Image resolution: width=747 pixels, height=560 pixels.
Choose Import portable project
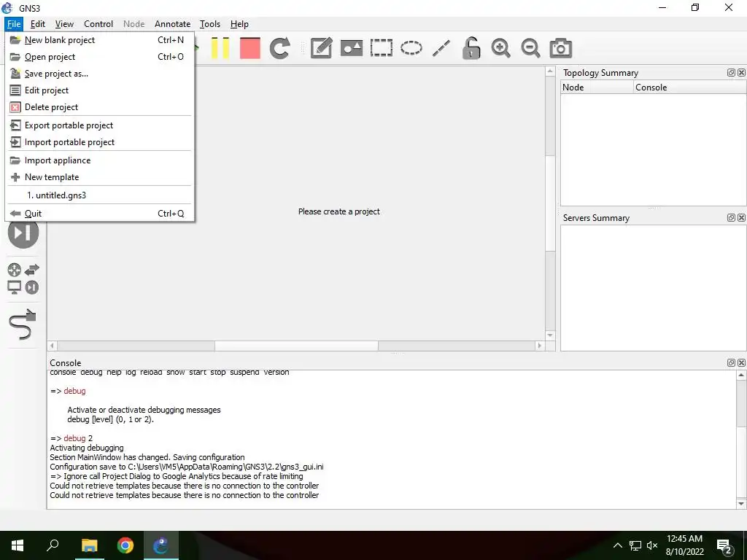click(99, 142)
